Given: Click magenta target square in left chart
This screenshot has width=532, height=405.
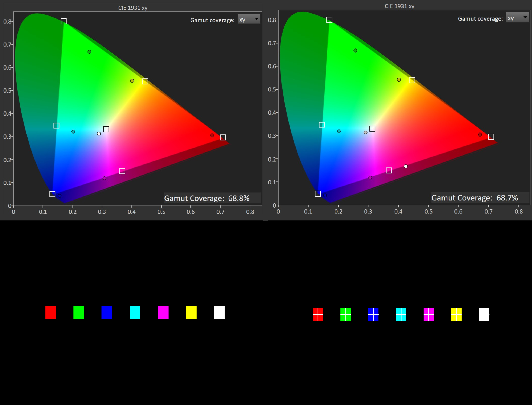Looking at the screenshot, I should coord(122,171).
